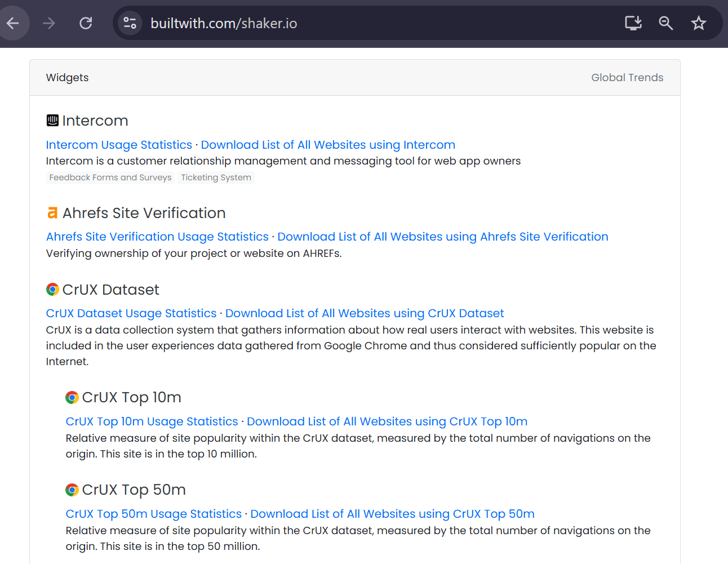Click the Intercom logo icon
Screen dimensions: 728x564
(x=52, y=121)
